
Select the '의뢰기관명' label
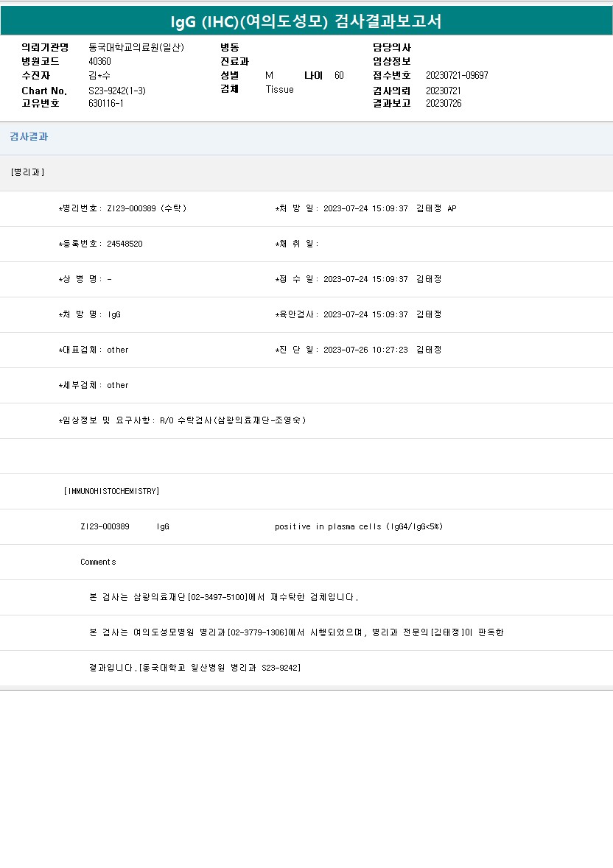click(x=45, y=48)
